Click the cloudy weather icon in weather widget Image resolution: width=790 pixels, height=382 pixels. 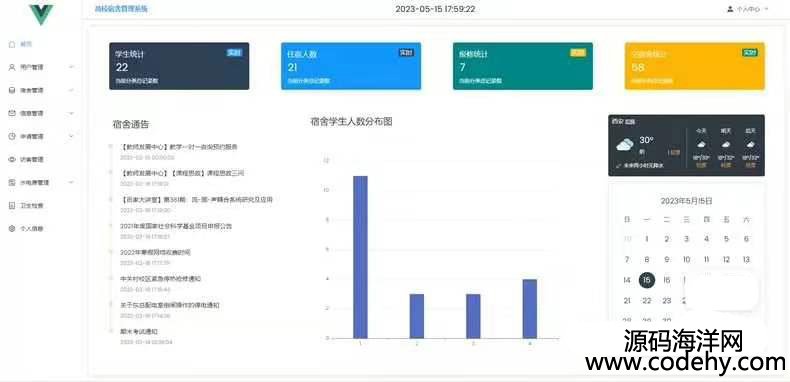pyautogui.click(x=625, y=145)
